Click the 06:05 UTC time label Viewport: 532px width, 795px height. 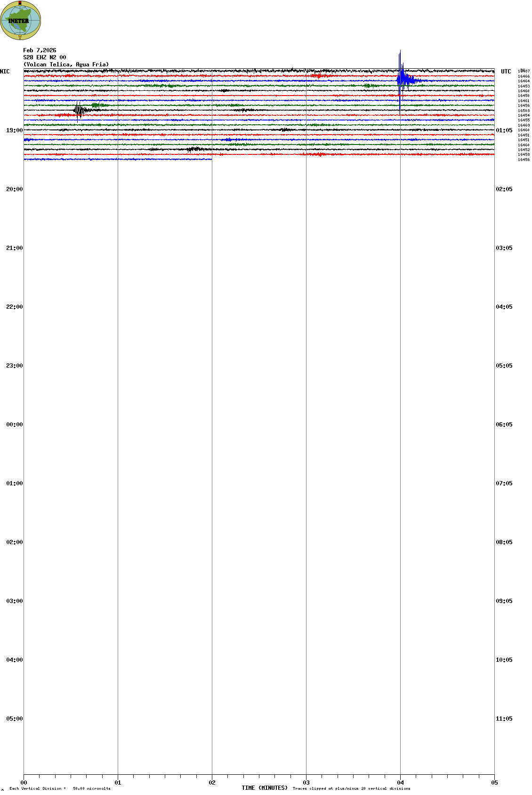point(504,425)
